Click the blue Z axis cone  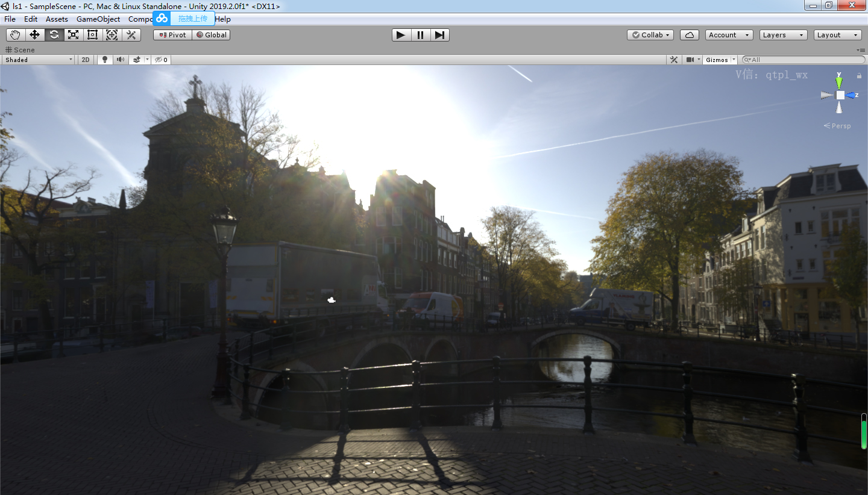(x=851, y=95)
